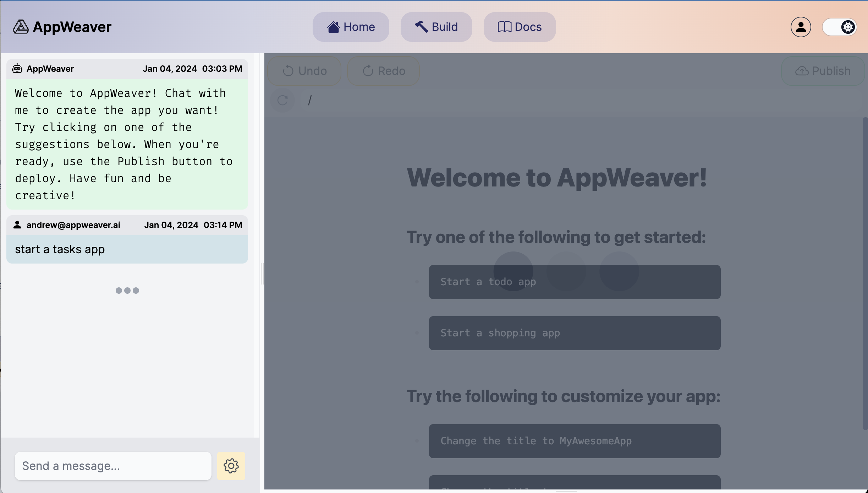Open the Build tab
Viewport: 868px width, 493px height.
pos(436,27)
